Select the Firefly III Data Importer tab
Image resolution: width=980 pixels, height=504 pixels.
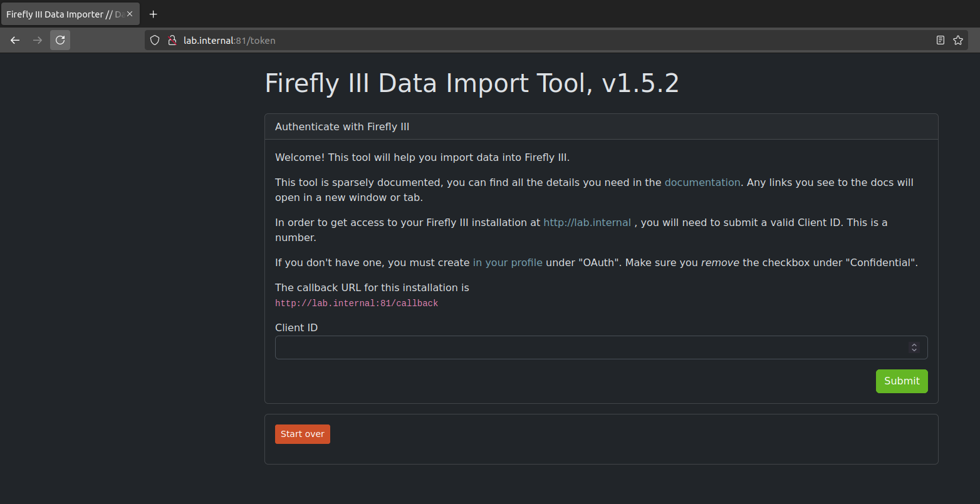click(x=63, y=14)
